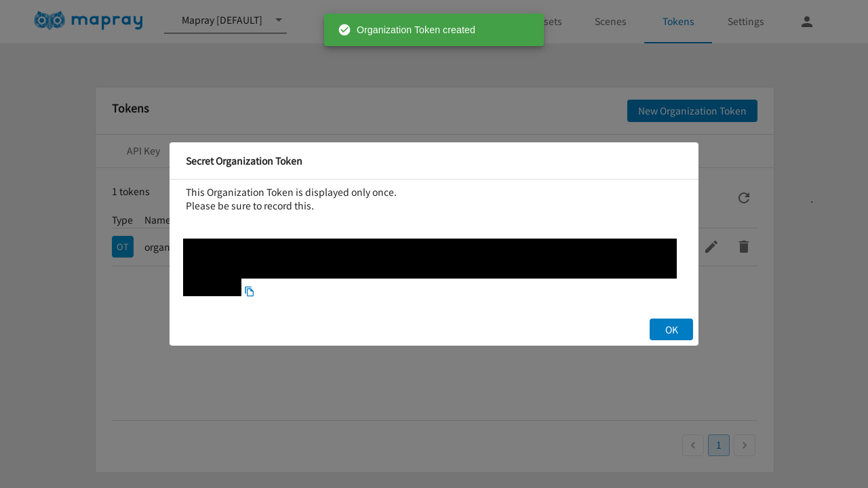This screenshot has height=488, width=868.
Task: Open the user account menu
Action: pos(806,22)
